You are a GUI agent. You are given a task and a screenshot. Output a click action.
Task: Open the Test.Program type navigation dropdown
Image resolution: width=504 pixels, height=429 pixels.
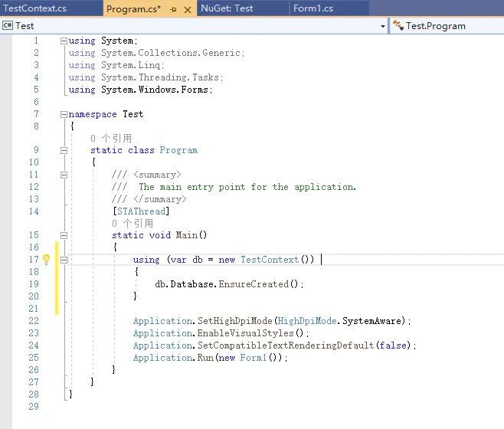tap(447, 26)
